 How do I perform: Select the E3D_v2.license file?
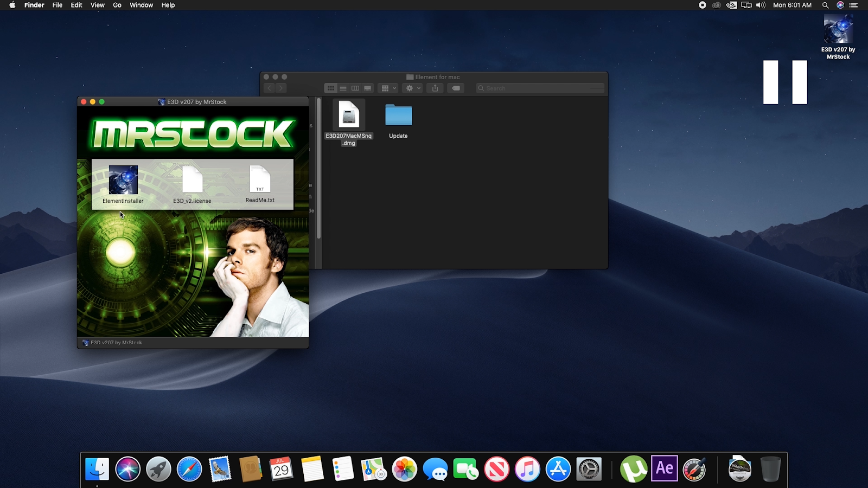[x=192, y=179]
